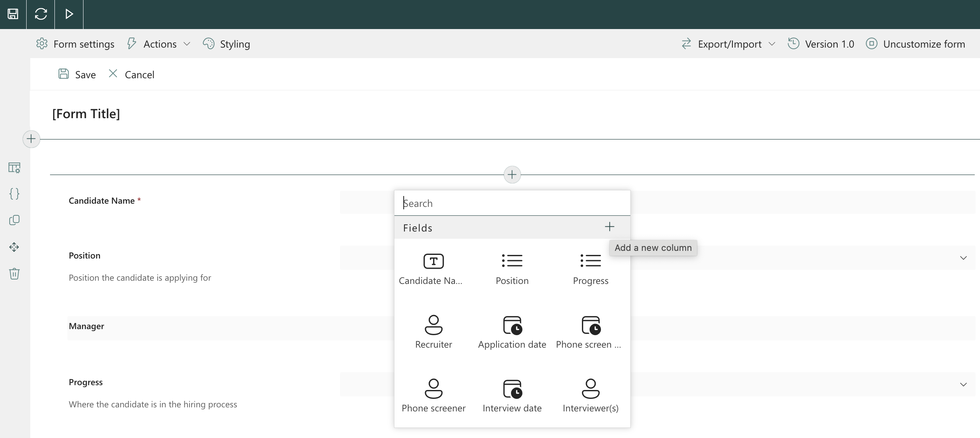Select the Recruiter person field tile

tap(434, 332)
